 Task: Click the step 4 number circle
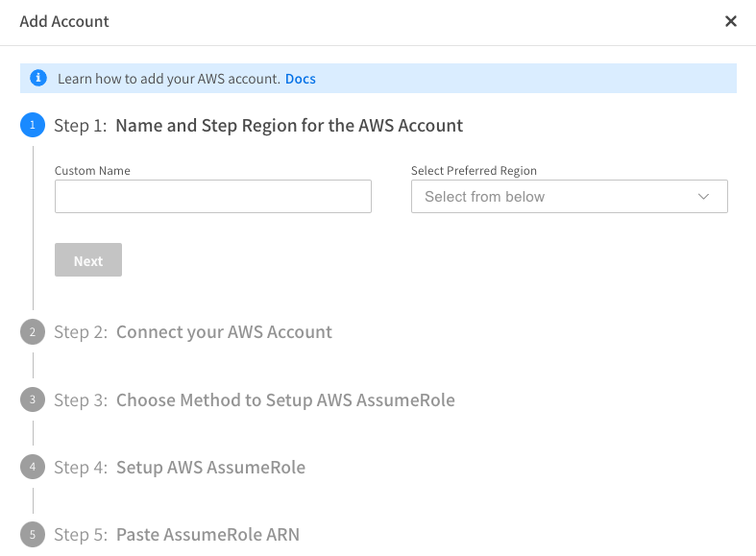point(33,468)
